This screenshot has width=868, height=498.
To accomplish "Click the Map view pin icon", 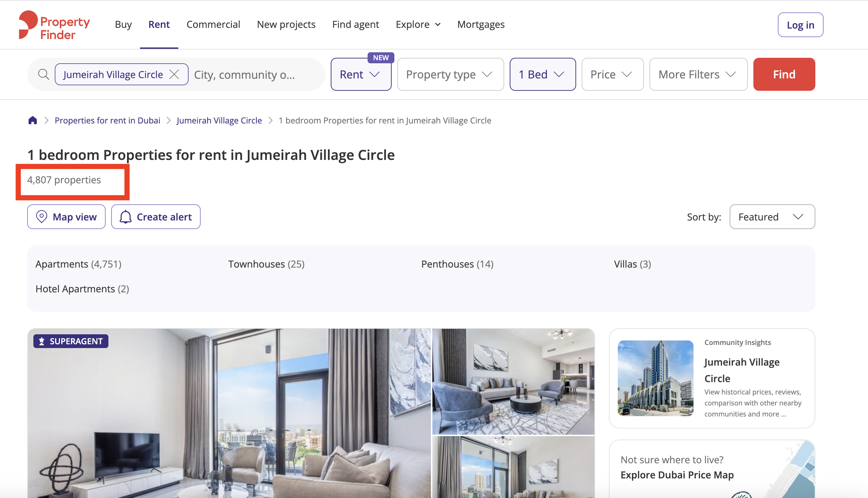I will click(x=42, y=217).
